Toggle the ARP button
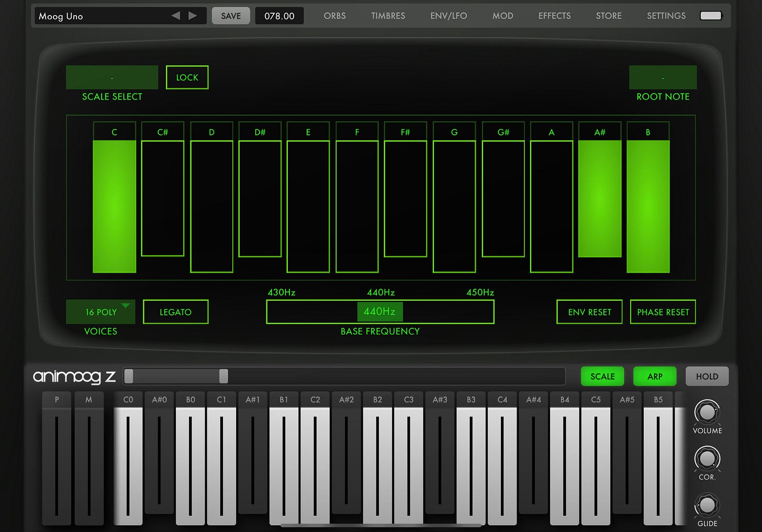This screenshot has width=762, height=532. (655, 376)
